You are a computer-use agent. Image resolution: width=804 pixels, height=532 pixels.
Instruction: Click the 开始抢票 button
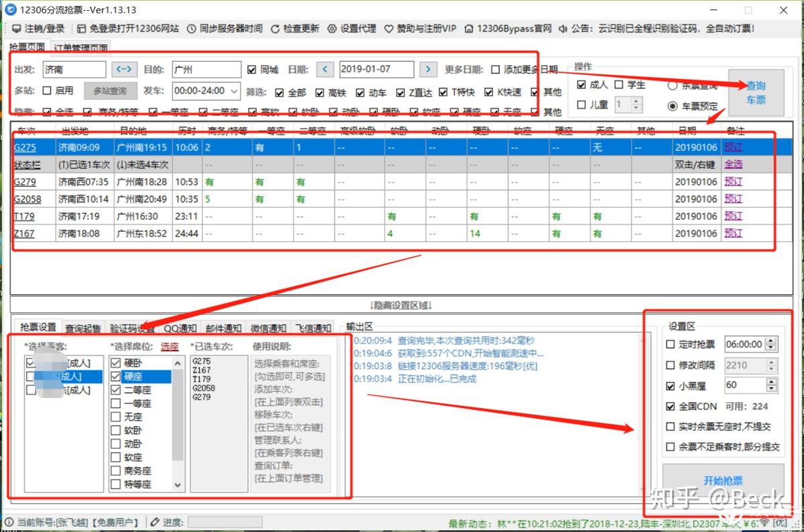click(723, 481)
